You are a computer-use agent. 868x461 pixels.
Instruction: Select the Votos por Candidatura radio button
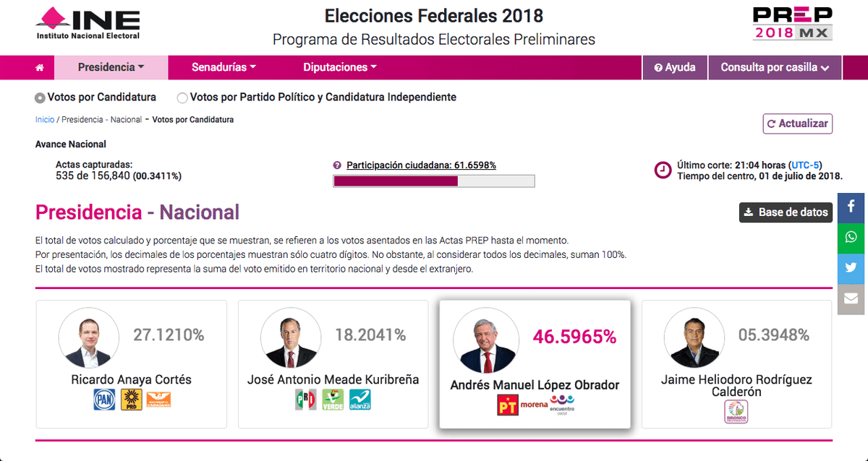[38, 96]
